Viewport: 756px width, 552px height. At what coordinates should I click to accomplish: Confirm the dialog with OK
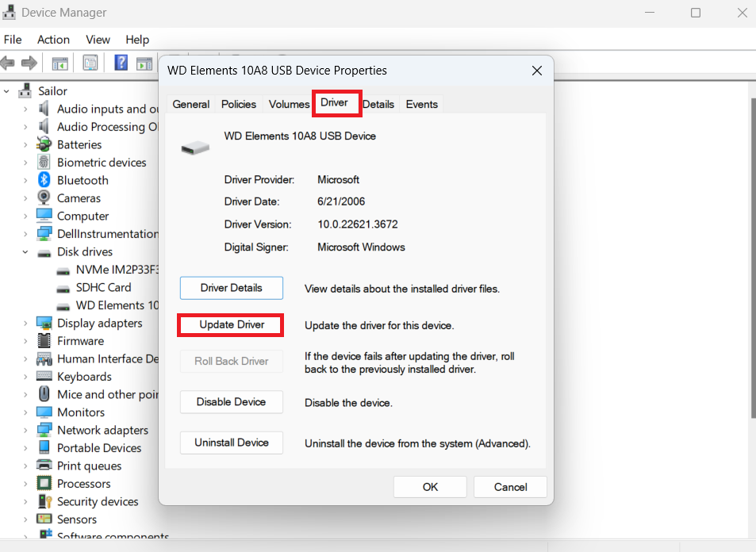[x=430, y=487]
